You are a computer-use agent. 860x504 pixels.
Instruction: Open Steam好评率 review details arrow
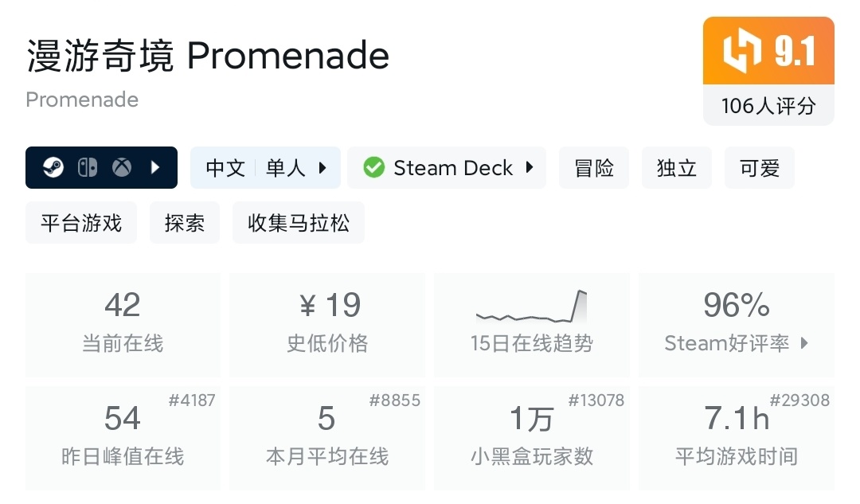click(x=804, y=343)
